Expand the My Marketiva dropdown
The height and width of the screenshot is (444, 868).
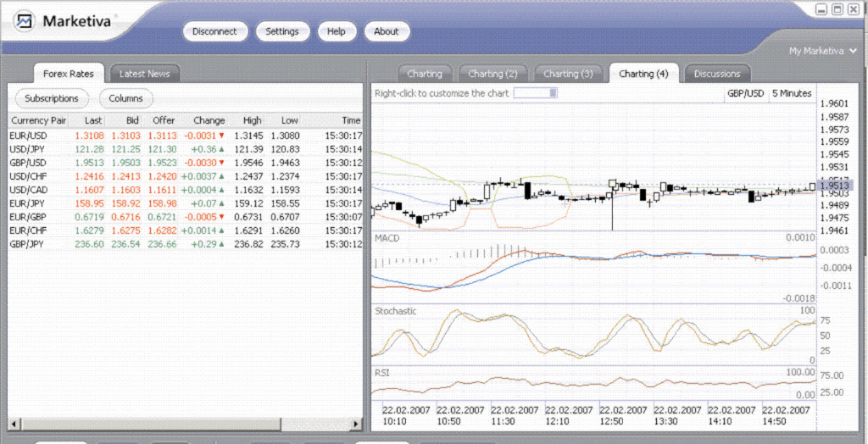point(822,51)
